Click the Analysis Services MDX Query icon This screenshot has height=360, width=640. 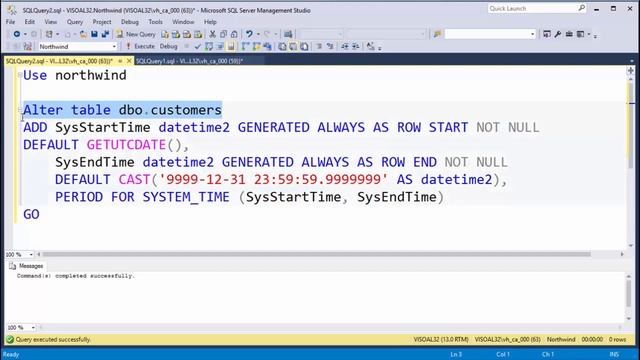coord(176,34)
